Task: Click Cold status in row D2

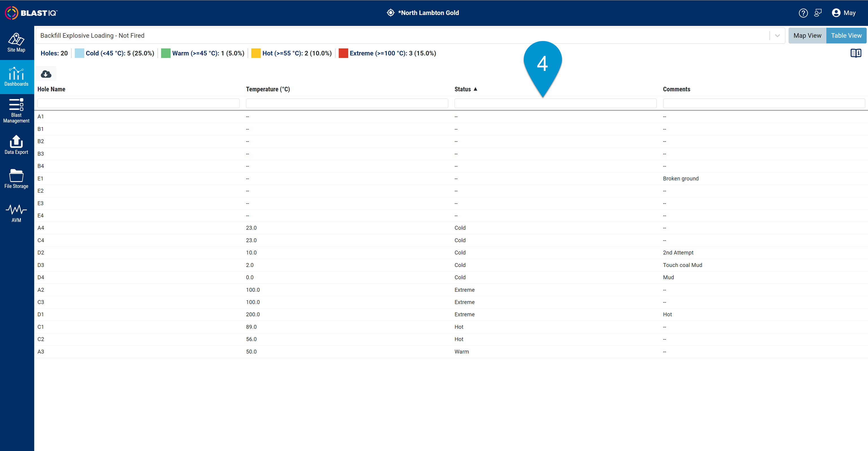Action: click(460, 253)
